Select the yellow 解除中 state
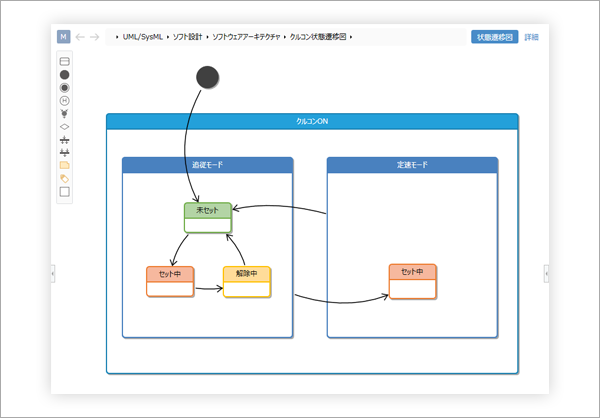This screenshot has height=418, width=600. click(247, 281)
